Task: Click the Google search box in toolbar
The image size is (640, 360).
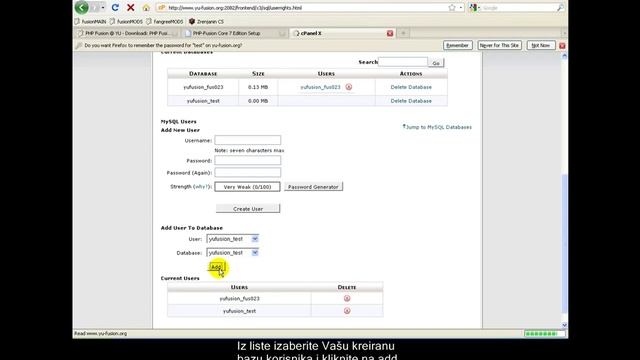Action: tap(518, 7)
